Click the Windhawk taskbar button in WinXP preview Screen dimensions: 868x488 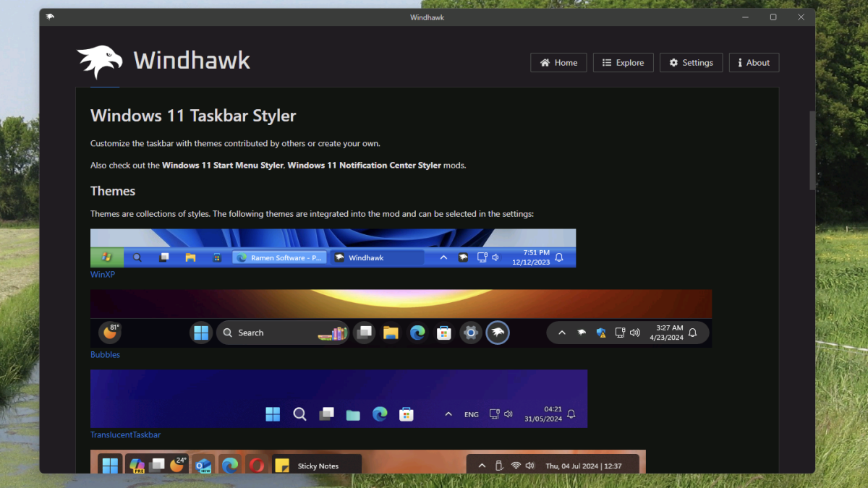376,257
